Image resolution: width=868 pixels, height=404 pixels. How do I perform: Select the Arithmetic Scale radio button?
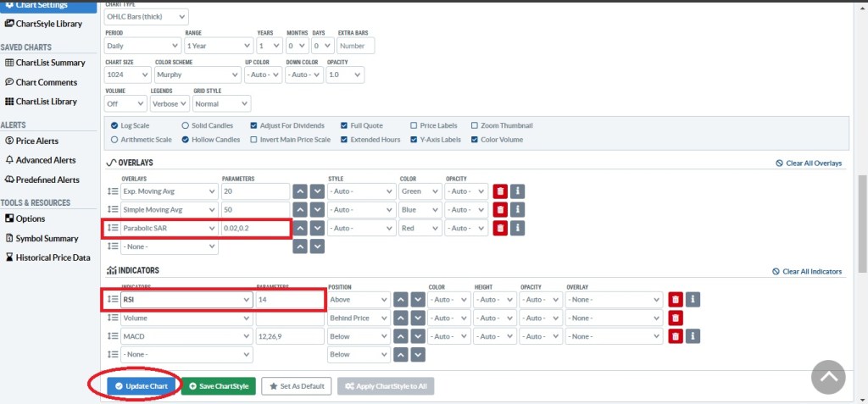coord(114,140)
